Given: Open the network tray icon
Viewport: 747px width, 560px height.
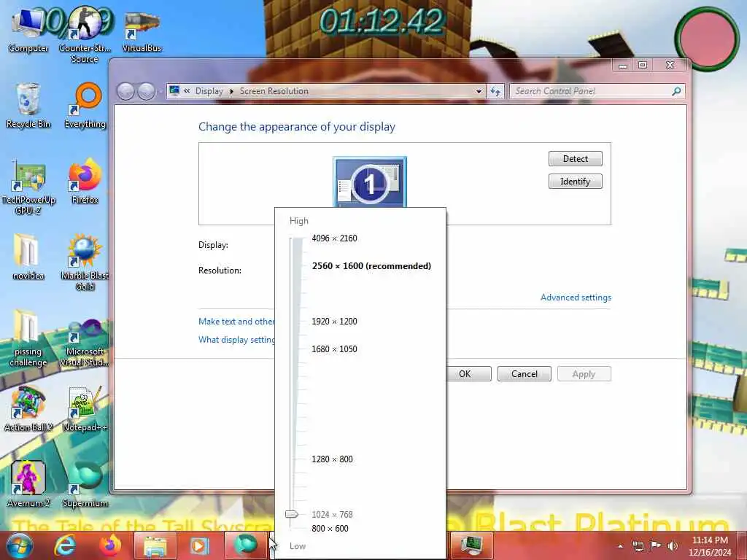Looking at the screenshot, I should [x=638, y=546].
